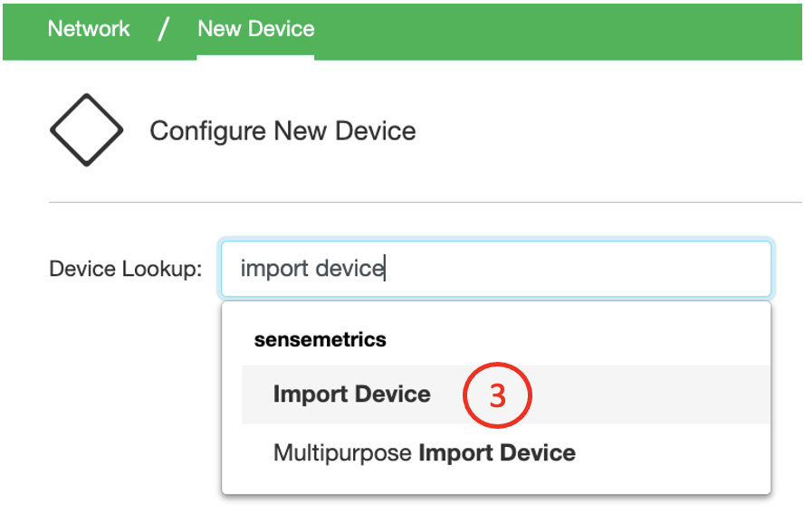Image resolution: width=804 pixels, height=532 pixels.
Task: Click the Device Lookup label
Action: pos(125,269)
